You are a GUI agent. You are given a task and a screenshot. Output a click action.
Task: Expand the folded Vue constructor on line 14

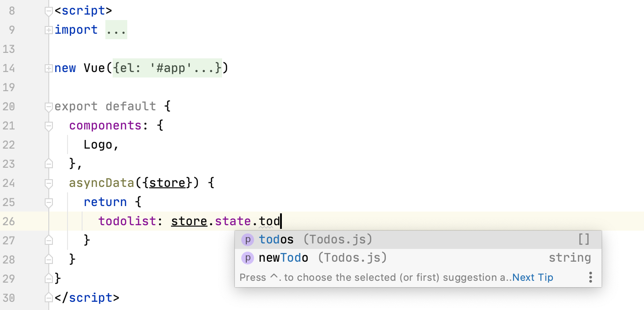(48, 68)
